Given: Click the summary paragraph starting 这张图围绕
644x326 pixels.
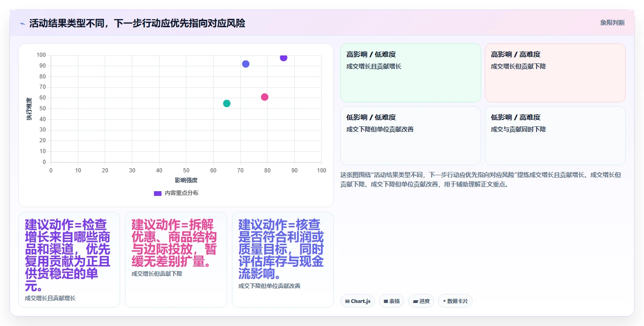Looking at the screenshot, I should (481, 179).
